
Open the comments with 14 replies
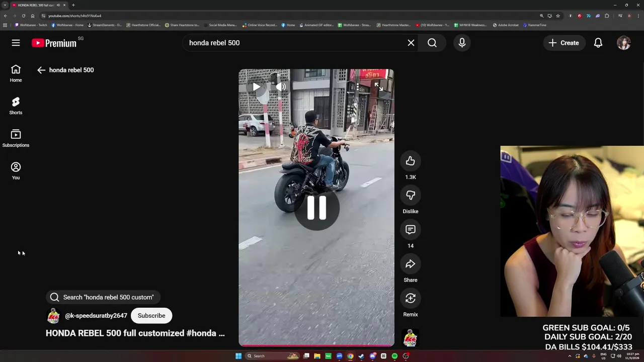coord(411,230)
